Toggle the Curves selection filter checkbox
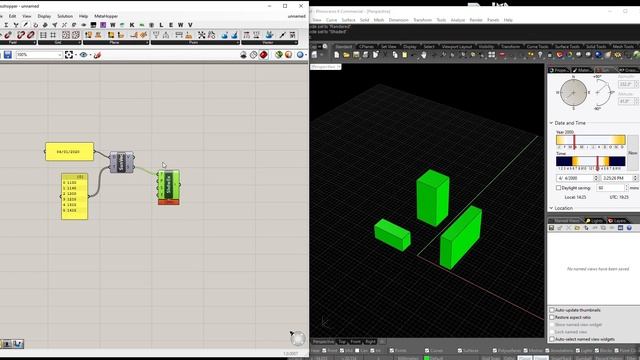 click(427, 351)
